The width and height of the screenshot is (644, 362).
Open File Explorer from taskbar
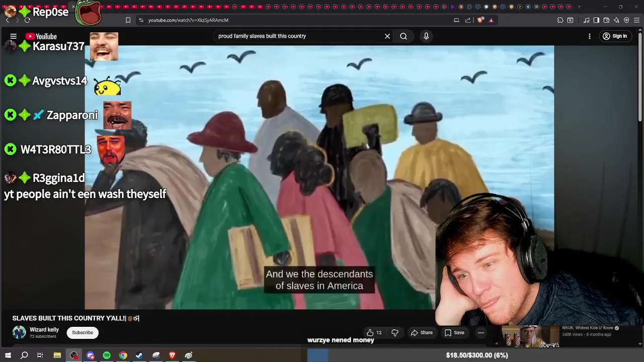57,355
